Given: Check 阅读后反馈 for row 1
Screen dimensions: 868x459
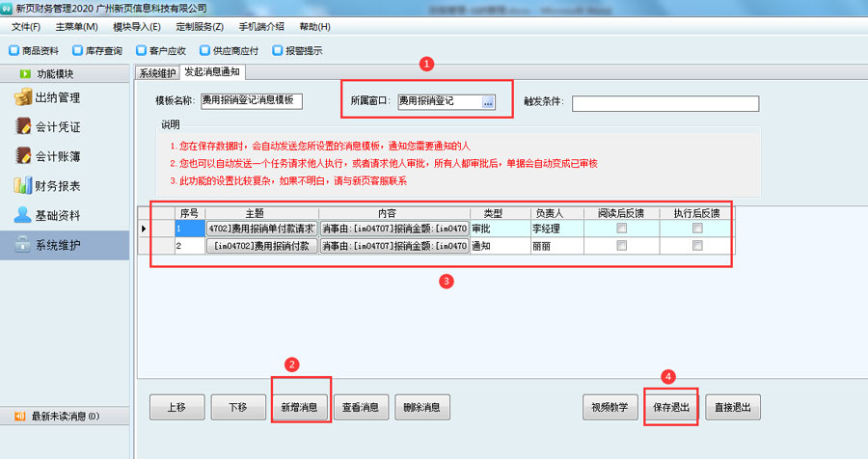Looking at the screenshot, I should coord(621,229).
